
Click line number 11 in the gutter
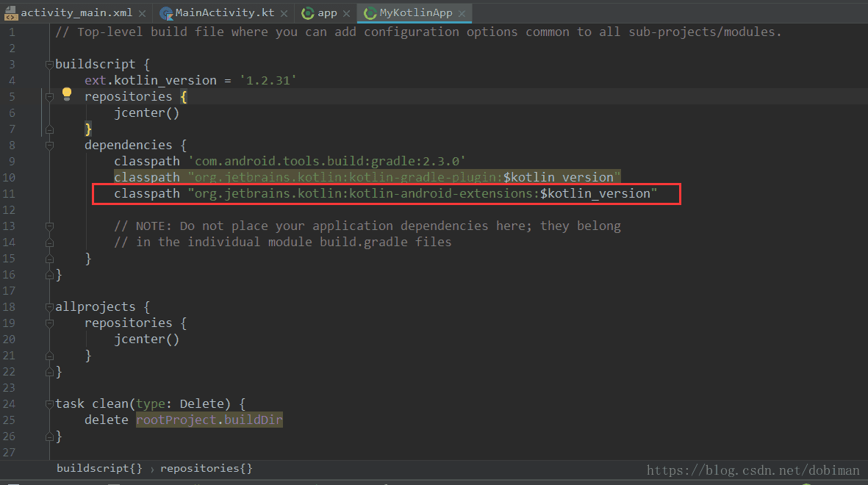tap(9, 194)
